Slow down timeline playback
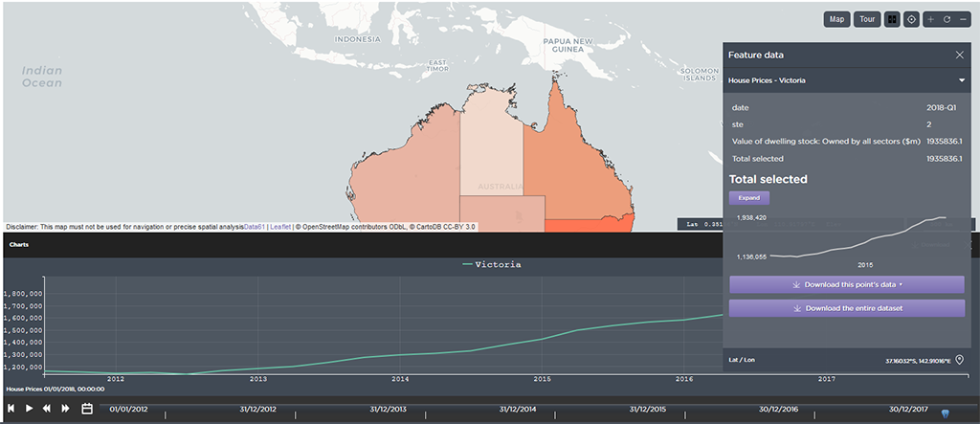 [x=47, y=409]
